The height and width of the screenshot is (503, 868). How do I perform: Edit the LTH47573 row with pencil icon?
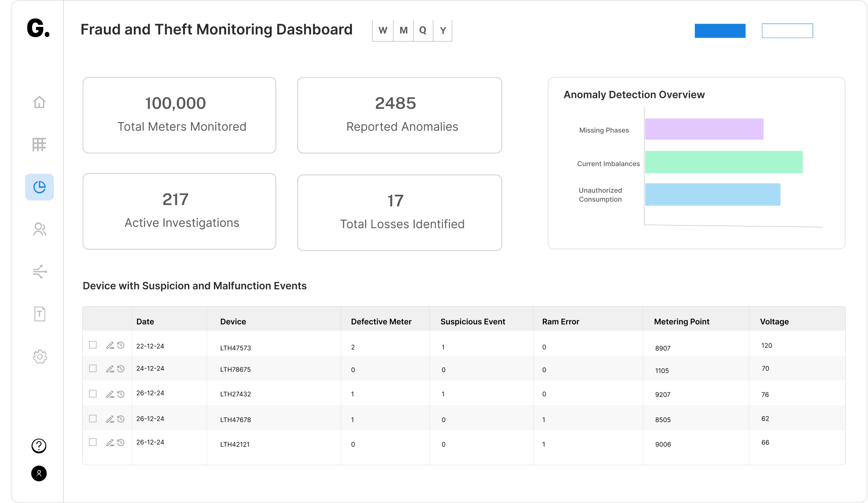tap(110, 345)
